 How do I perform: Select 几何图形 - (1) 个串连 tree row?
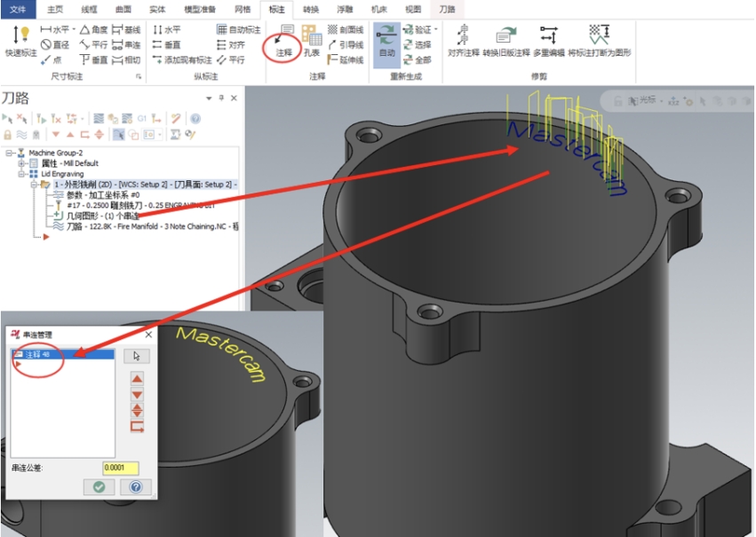click(97, 216)
